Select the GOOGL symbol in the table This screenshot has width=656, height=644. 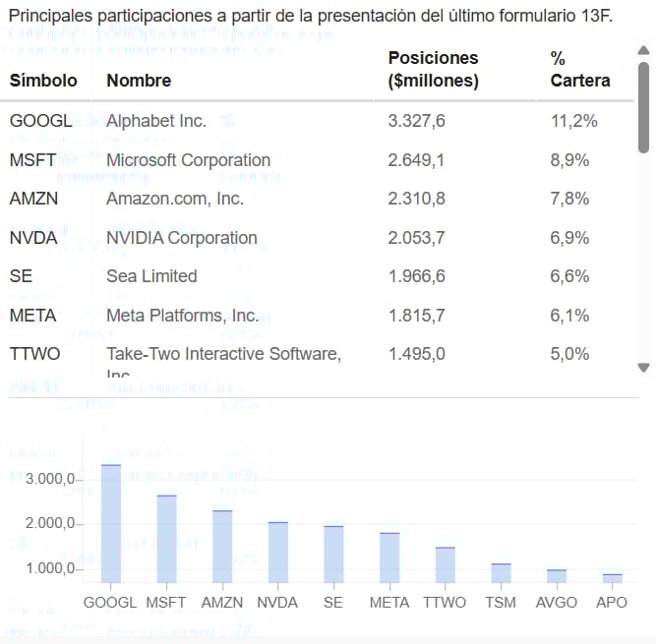point(41,121)
